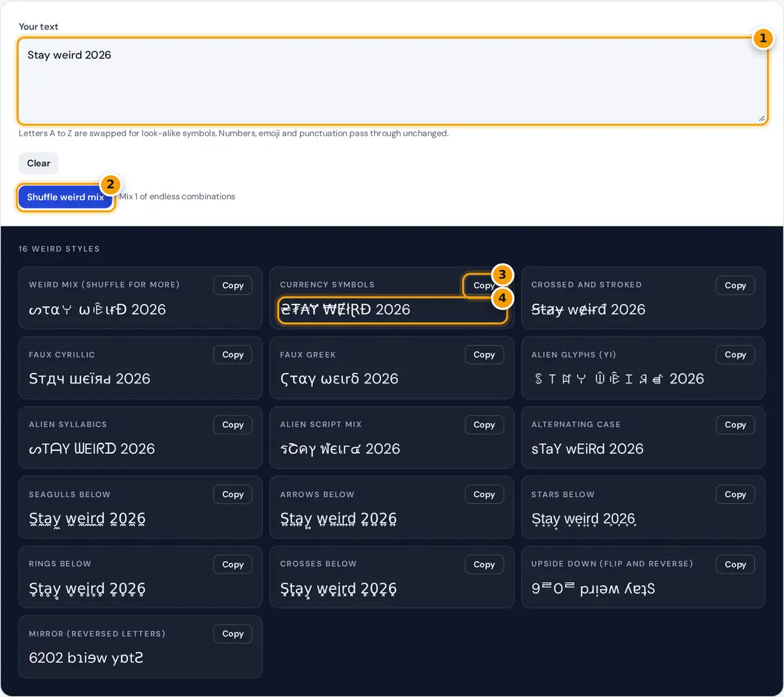Select the Weird Mix converted text output
This screenshot has width=784, height=697.
click(x=97, y=310)
